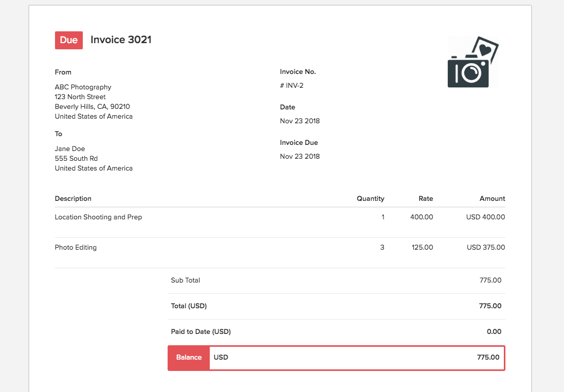Screen dimensions: 564x392
Task: Click the invoice number # INV-2
Action: 292,85
